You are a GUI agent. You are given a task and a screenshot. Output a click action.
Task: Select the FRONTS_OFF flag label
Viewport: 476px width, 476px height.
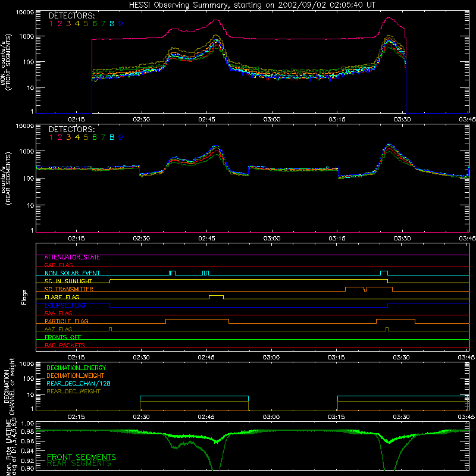click(x=63, y=337)
